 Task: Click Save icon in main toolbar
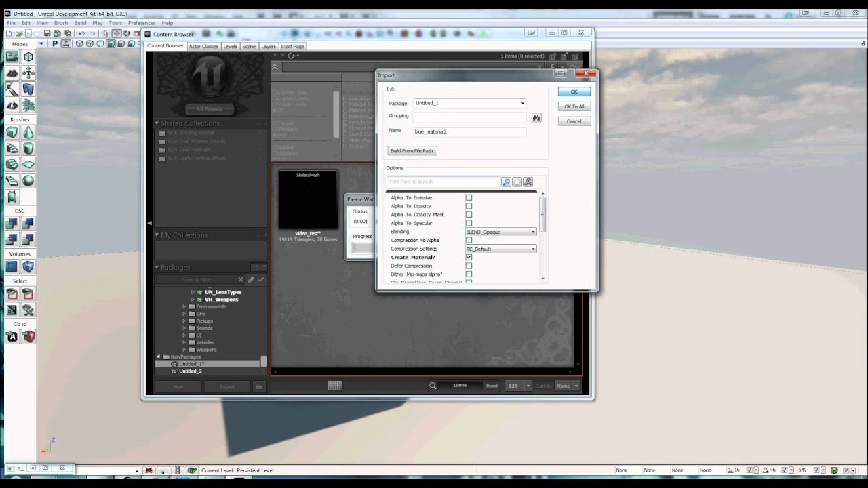47,33
